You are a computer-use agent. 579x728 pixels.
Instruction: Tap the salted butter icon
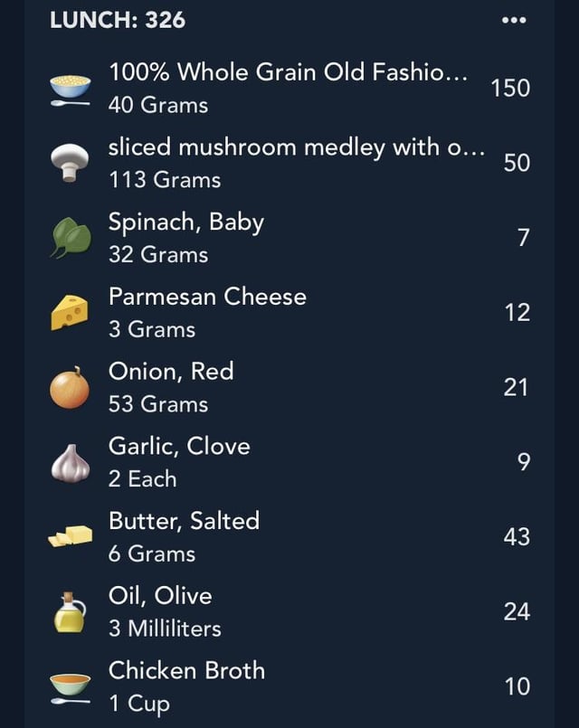click(x=70, y=536)
